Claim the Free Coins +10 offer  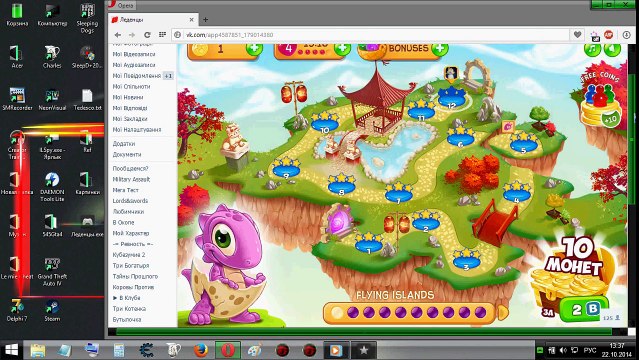[601, 100]
